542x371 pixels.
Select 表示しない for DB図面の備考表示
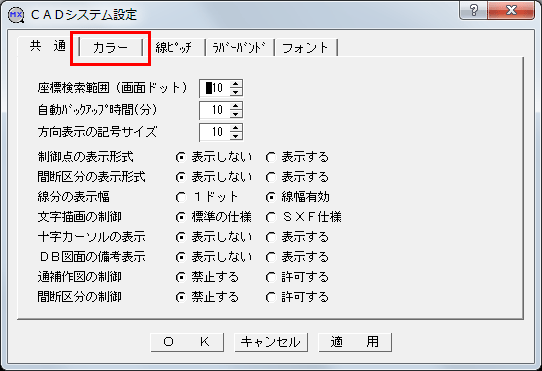pyautogui.click(x=214, y=257)
